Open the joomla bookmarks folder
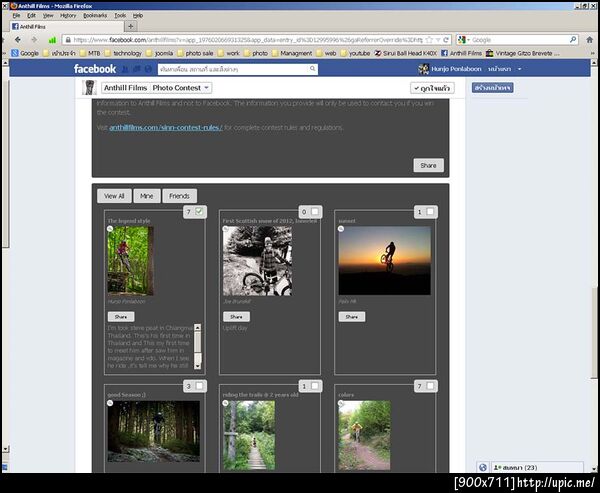 pos(160,53)
